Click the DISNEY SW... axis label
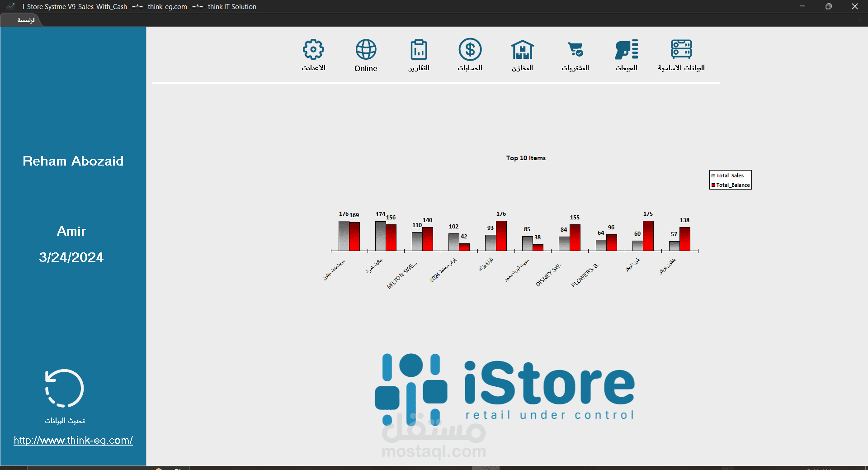This screenshot has height=470, width=868. click(549, 274)
